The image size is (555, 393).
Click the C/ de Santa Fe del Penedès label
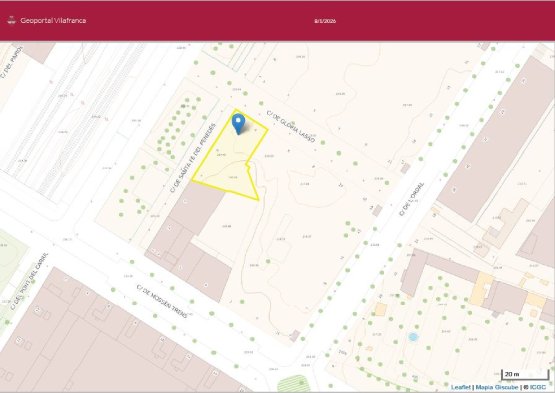pyautogui.click(x=193, y=158)
